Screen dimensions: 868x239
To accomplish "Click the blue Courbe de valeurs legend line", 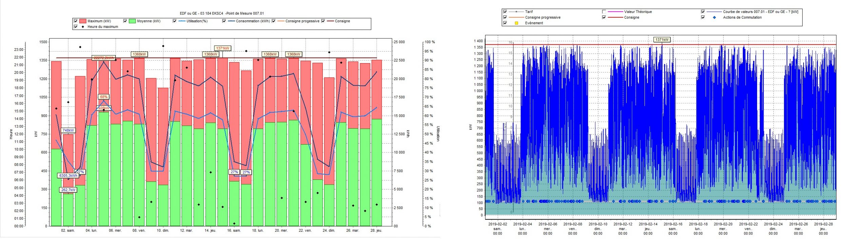I will (x=714, y=12).
